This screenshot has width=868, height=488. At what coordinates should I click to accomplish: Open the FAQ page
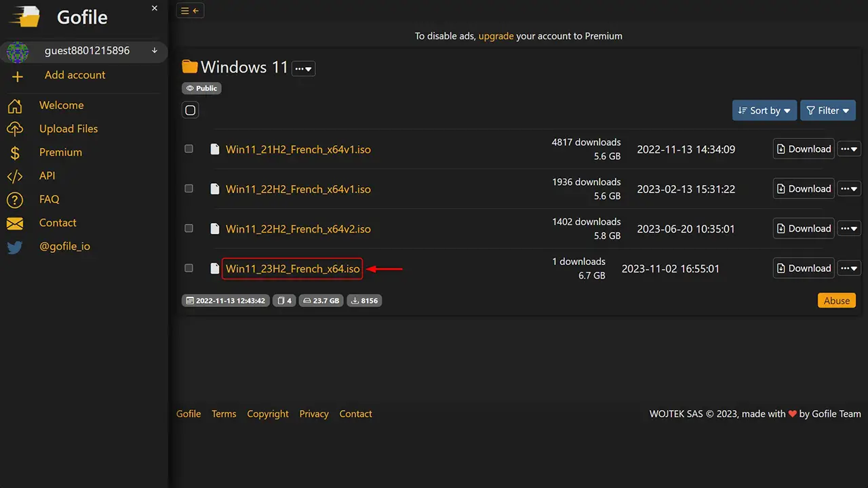pos(49,199)
